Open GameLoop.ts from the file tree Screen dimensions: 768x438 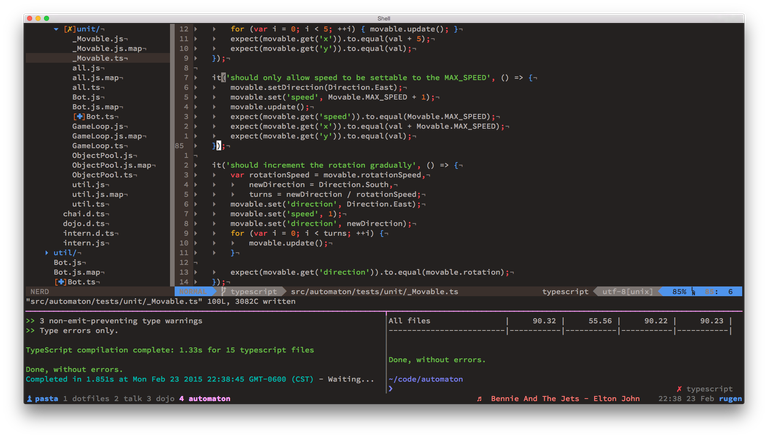coord(96,146)
